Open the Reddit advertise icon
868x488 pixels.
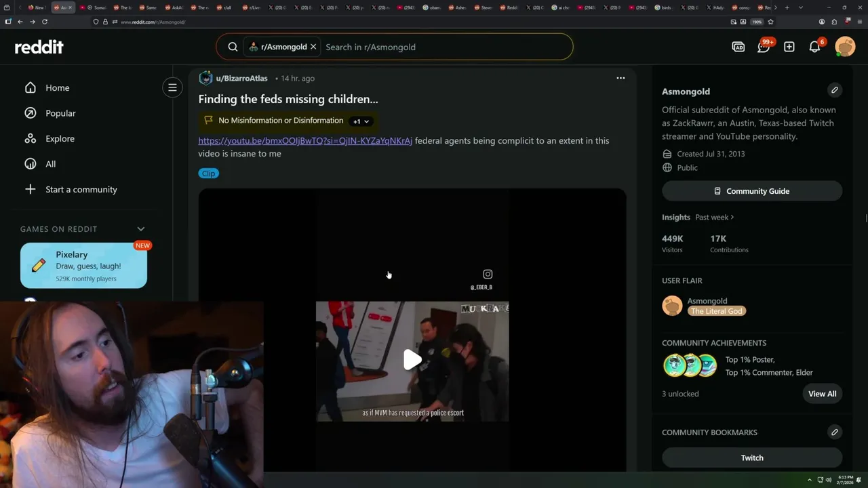coord(738,47)
